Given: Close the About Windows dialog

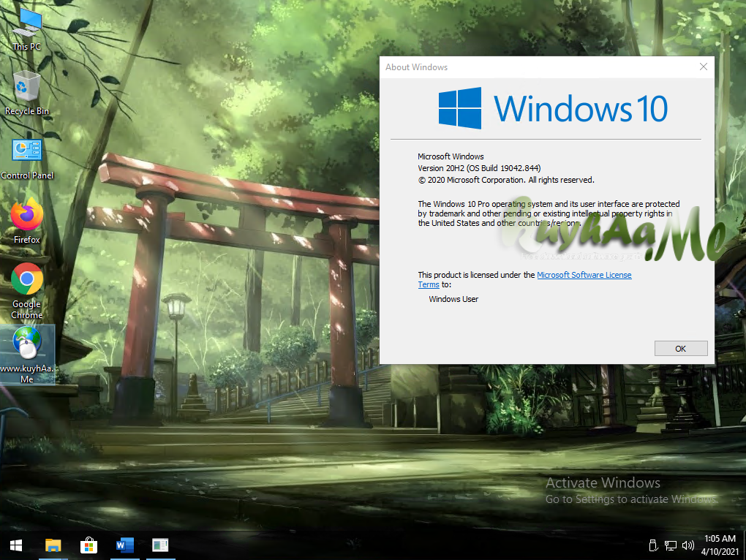Looking at the screenshot, I should click(x=703, y=67).
